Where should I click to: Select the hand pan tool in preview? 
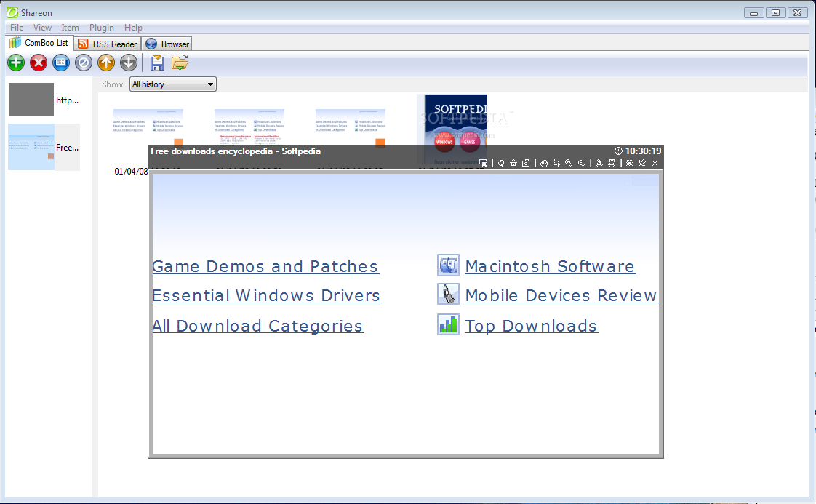(x=544, y=163)
